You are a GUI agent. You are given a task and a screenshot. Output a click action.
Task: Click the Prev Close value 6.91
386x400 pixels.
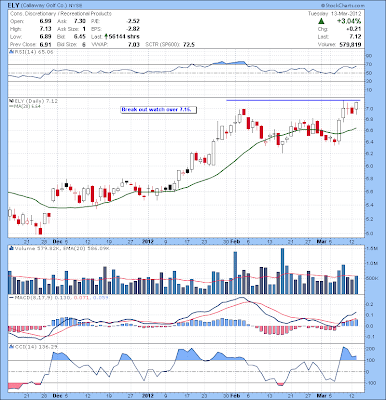pos(46,44)
